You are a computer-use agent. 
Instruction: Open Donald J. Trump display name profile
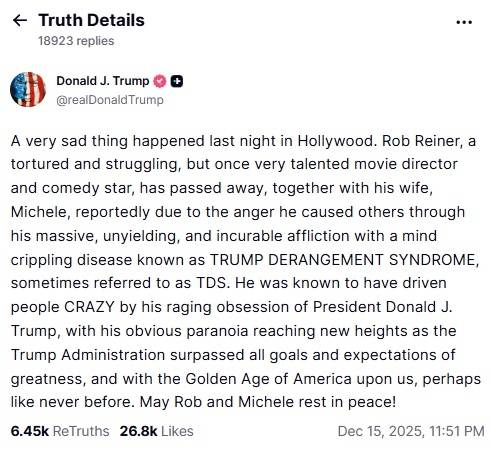pyautogui.click(x=103, y=81)
